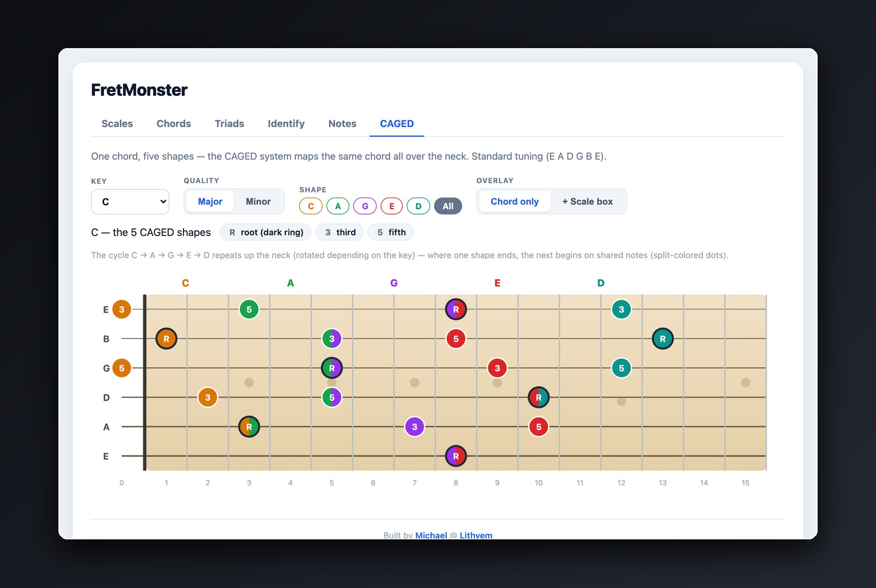Choose the teal D shape pill

419,206
